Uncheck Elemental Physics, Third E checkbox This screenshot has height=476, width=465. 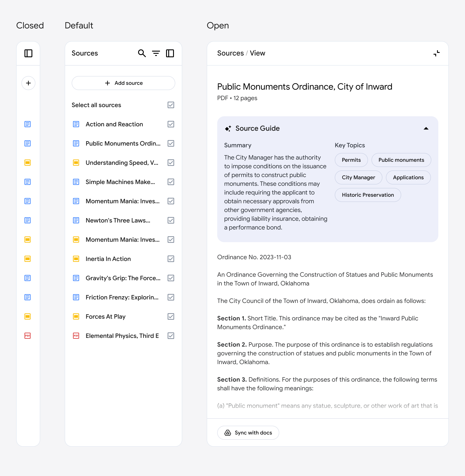coord(171,335)
